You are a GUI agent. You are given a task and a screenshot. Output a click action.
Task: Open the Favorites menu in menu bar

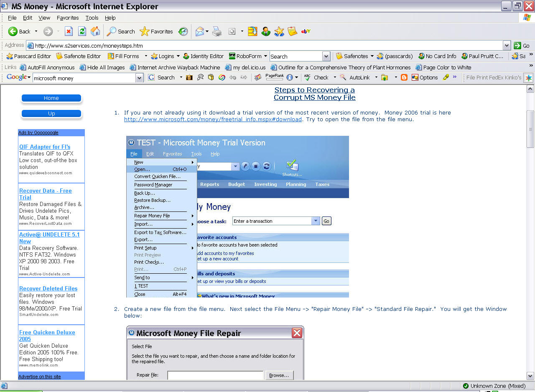68,18
